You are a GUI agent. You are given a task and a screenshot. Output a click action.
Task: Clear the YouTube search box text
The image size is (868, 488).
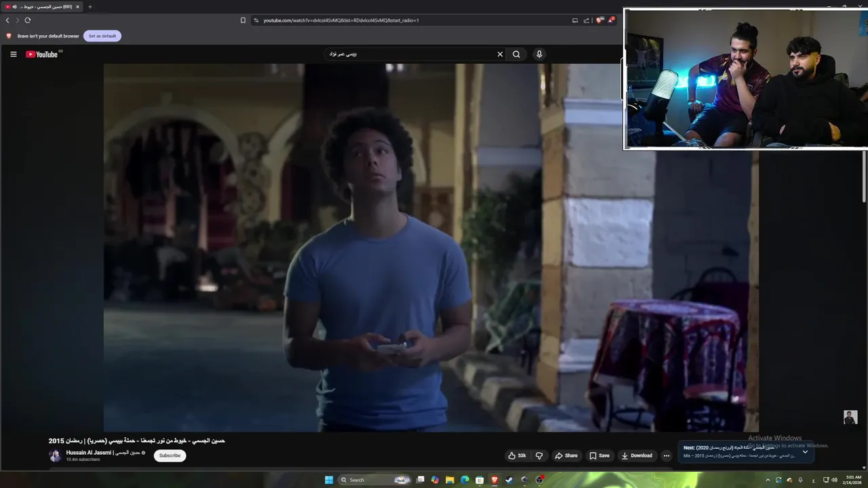tap(500, 54)
